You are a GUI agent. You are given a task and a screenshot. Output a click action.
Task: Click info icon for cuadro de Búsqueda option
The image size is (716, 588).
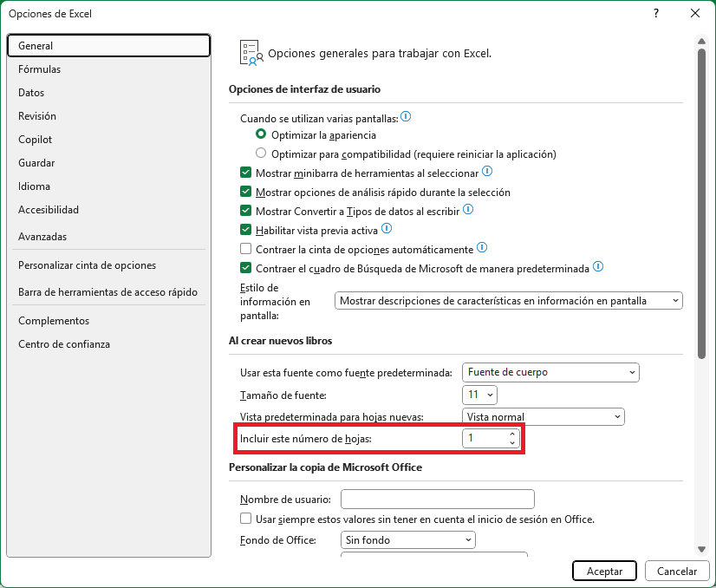[598, 266]
